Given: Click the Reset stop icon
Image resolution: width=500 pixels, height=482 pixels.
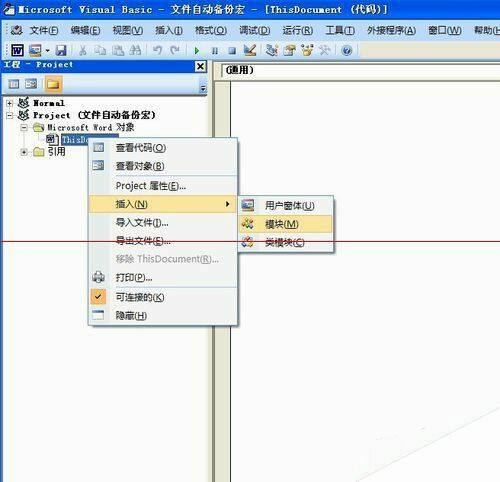Looking at the screenshot, I should [x=232, y=51].
